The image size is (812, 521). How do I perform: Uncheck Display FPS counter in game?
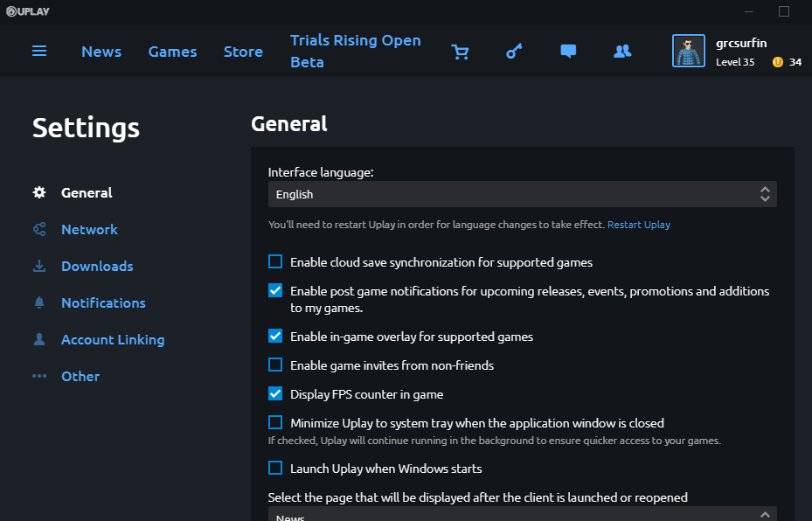coord(275,393)
